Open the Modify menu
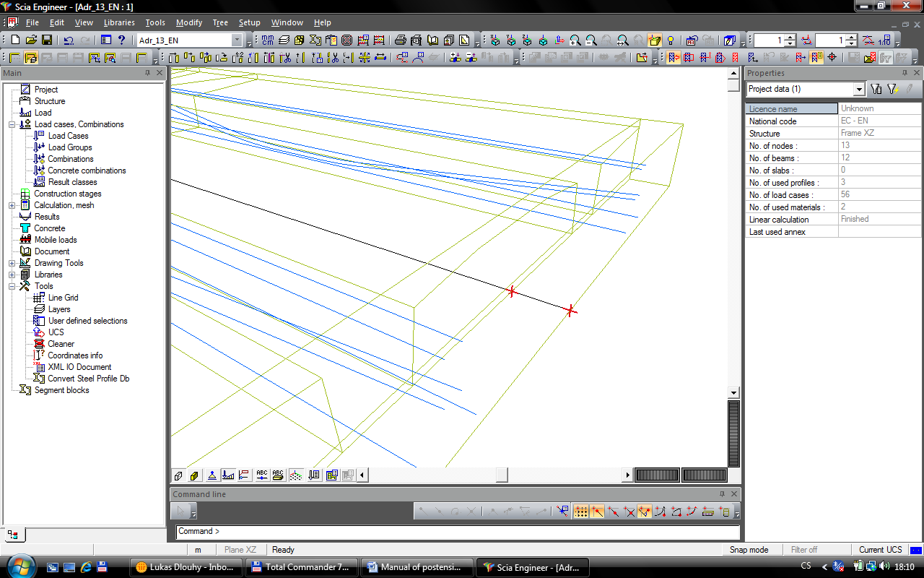The height and width of the screenshot is (578, 924). [x=189, y=22]
